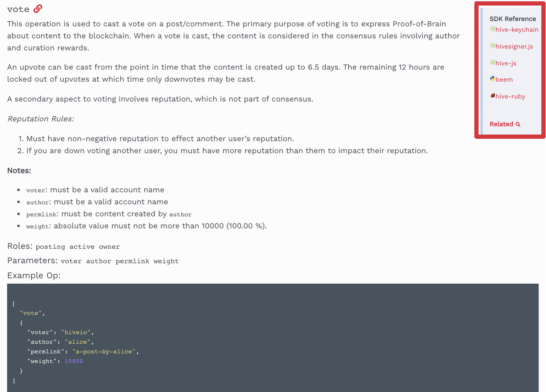Click the 10000 weight value in the code
This screenshot has width=546, height=392.
point(74,361)
